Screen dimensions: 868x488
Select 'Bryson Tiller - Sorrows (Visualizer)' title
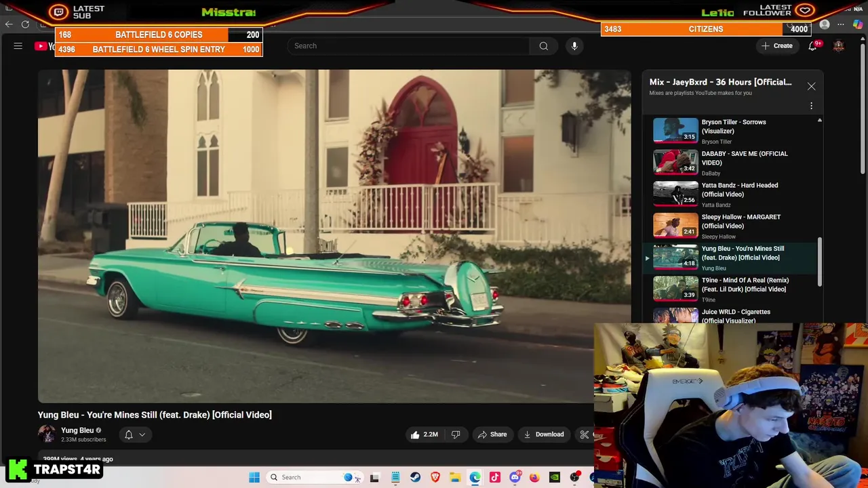coord(734,127)
